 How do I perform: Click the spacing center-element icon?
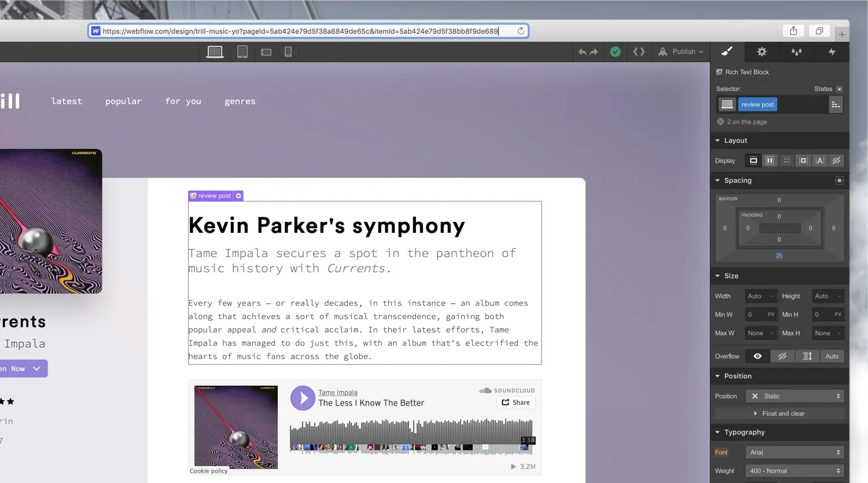[839, 181]
